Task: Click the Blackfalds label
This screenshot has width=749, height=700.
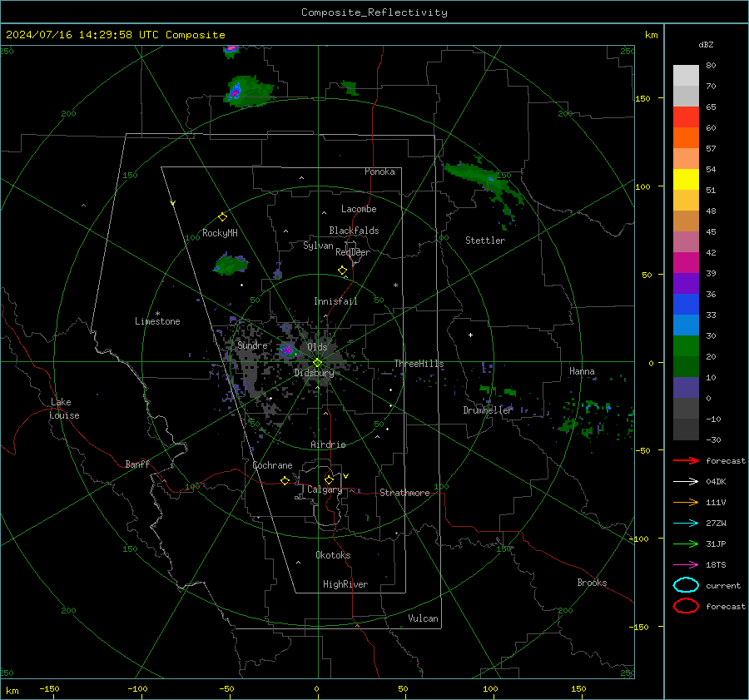Action: coord(354,231)
